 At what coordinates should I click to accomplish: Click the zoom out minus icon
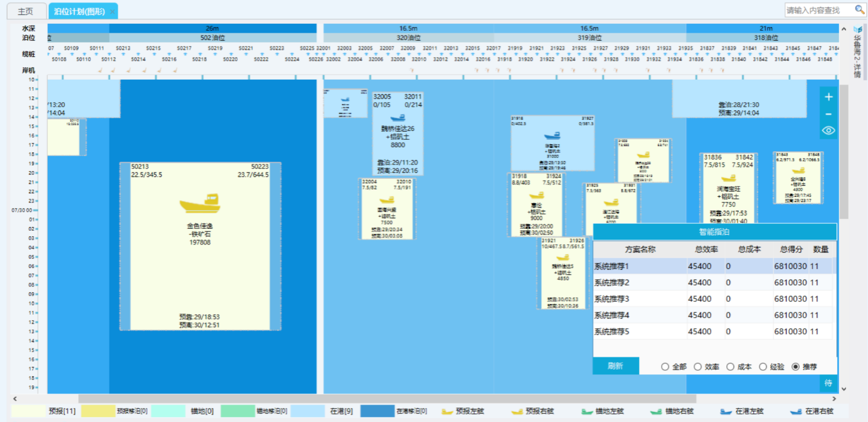[828, 114]
